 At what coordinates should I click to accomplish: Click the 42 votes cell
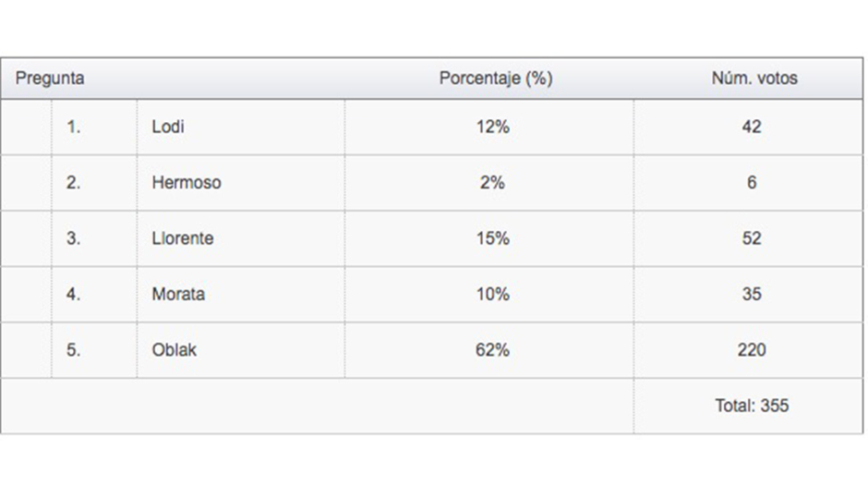point(752,128)
